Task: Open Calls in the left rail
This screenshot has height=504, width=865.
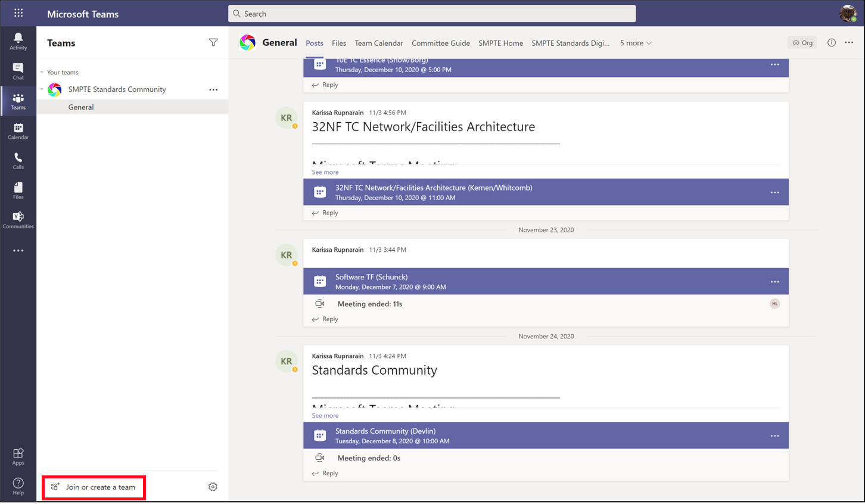Action: tap(18, 161)
